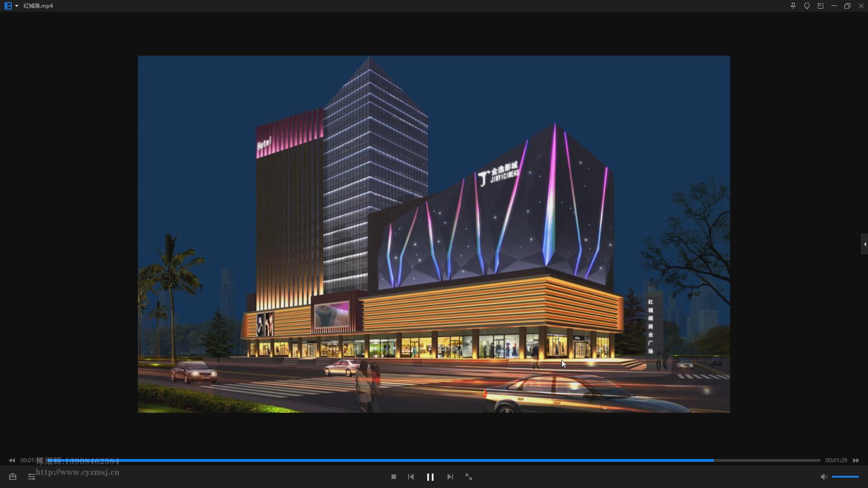Open the main menu icon at top-left
This screenshot has width=868, height=488.
pyautogui.click(x=8, y=6)
